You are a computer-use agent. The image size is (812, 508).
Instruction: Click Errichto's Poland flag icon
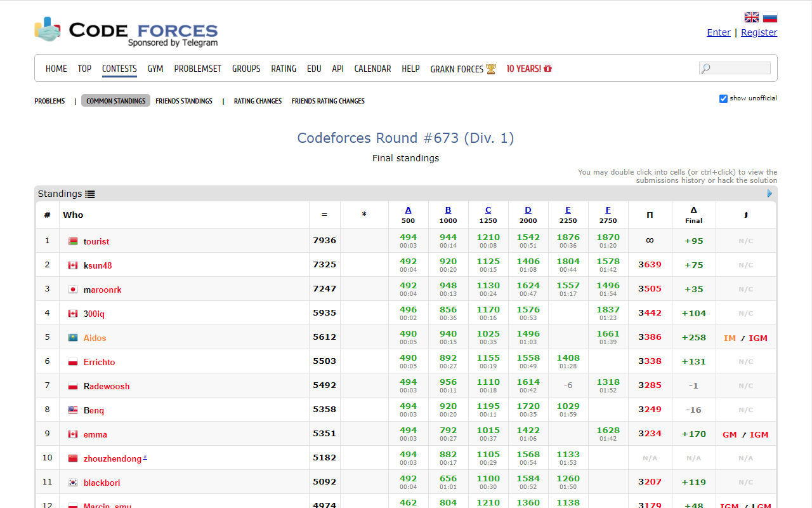tap(73, 362)
